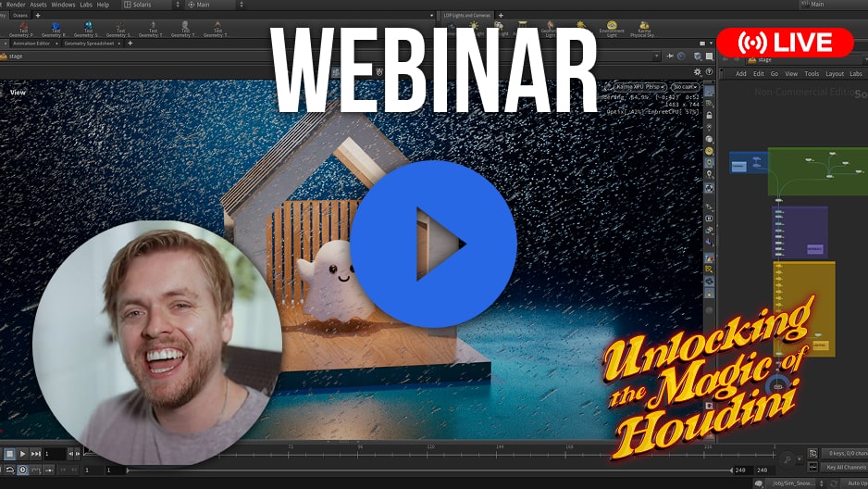Screen dimensions: 868x489
Task: Click the Environment Light shelf tool
Action: tap(612, 29)
